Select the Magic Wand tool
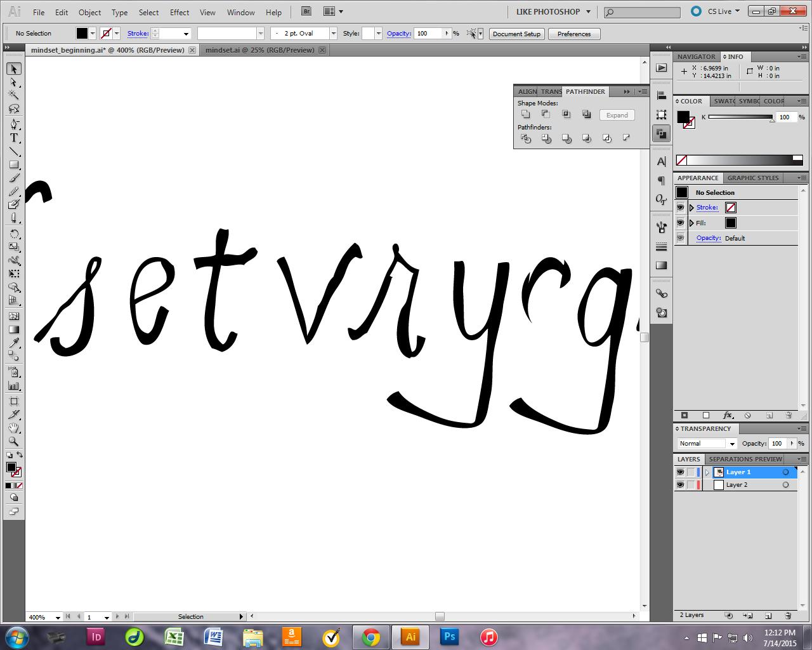Image resolution: width=812 pixels, height=650 pixels. pos(13,95)
